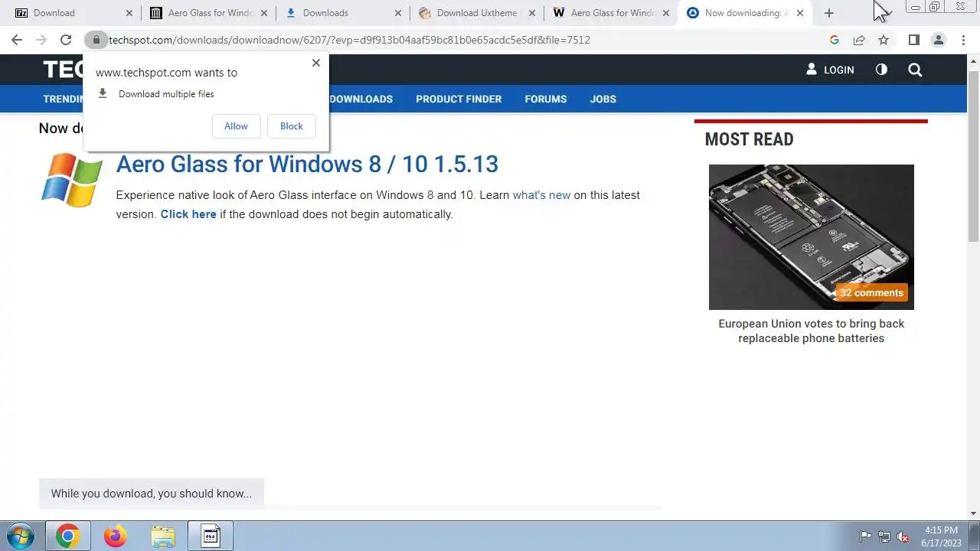Bookmark this page with the star icon

point(884,40)
